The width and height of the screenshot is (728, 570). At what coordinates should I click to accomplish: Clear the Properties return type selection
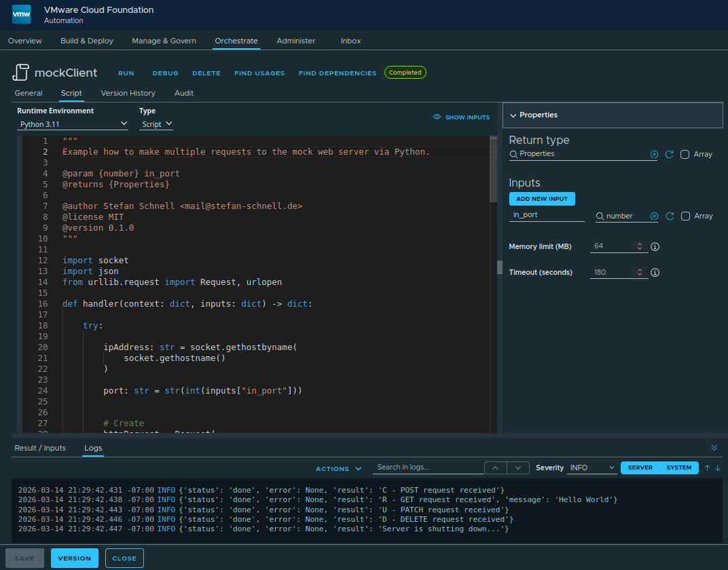tap(654, 154)
